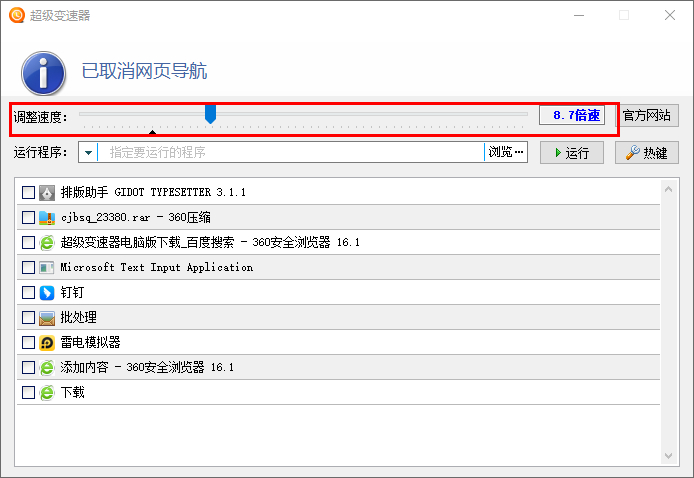
Task: Select Microsoft Text Input Application text
Action: pos(157,267)
